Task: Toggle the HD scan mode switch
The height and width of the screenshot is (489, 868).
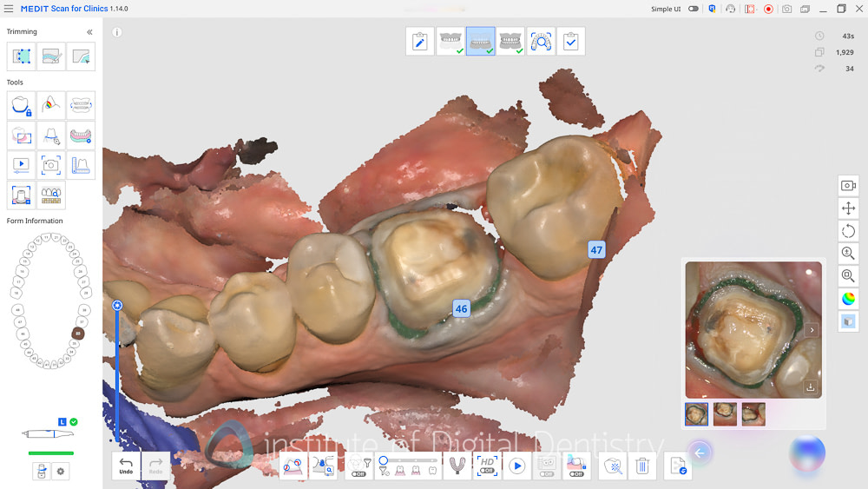Action: point(487,471)
